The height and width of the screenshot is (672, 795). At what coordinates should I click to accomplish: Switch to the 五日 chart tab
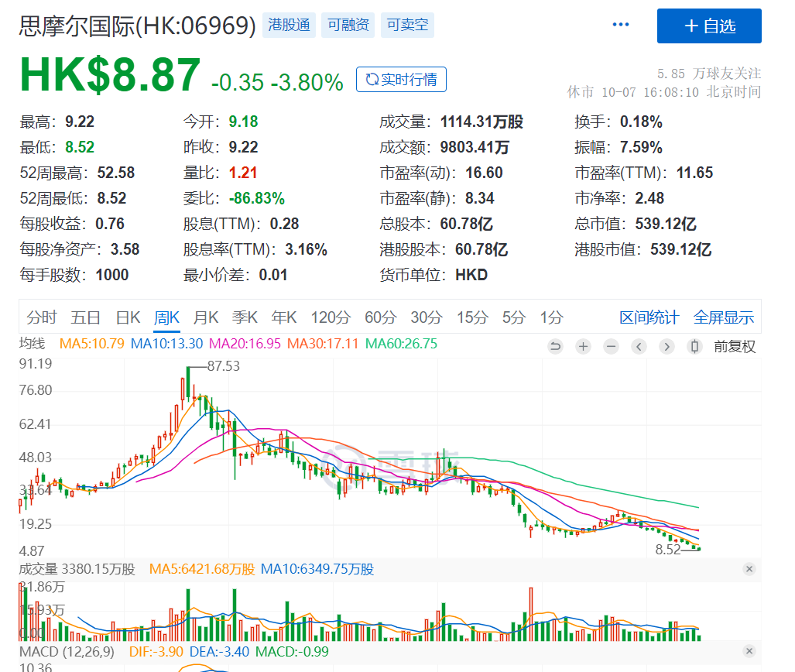86,317
